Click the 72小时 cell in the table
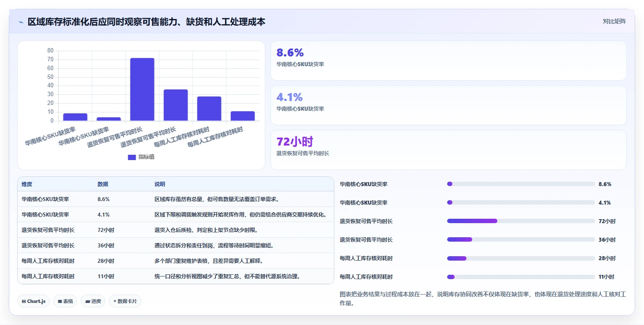 [x=106, y=230]
